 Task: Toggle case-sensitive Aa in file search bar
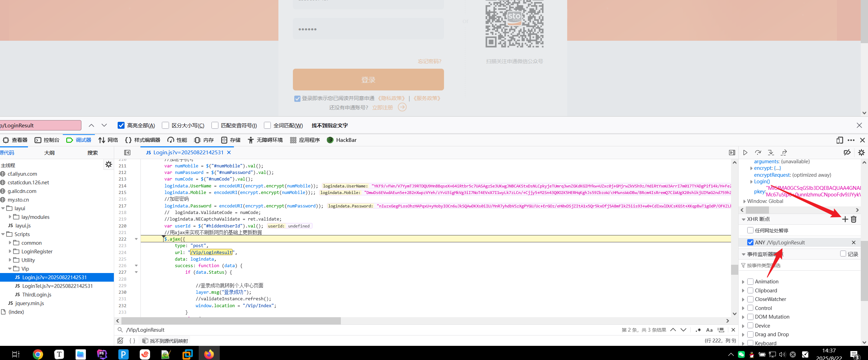tap(709, 330)
